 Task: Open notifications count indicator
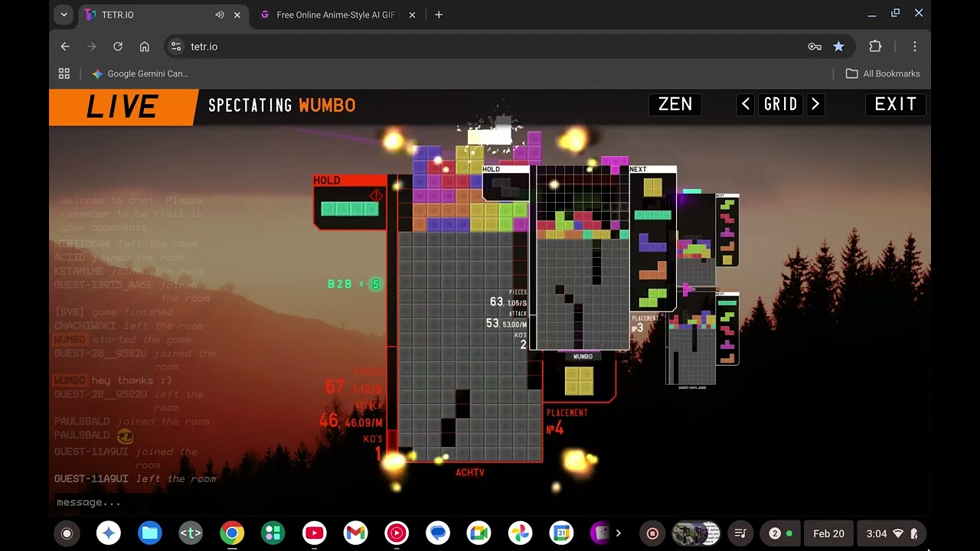click(780, 533)
